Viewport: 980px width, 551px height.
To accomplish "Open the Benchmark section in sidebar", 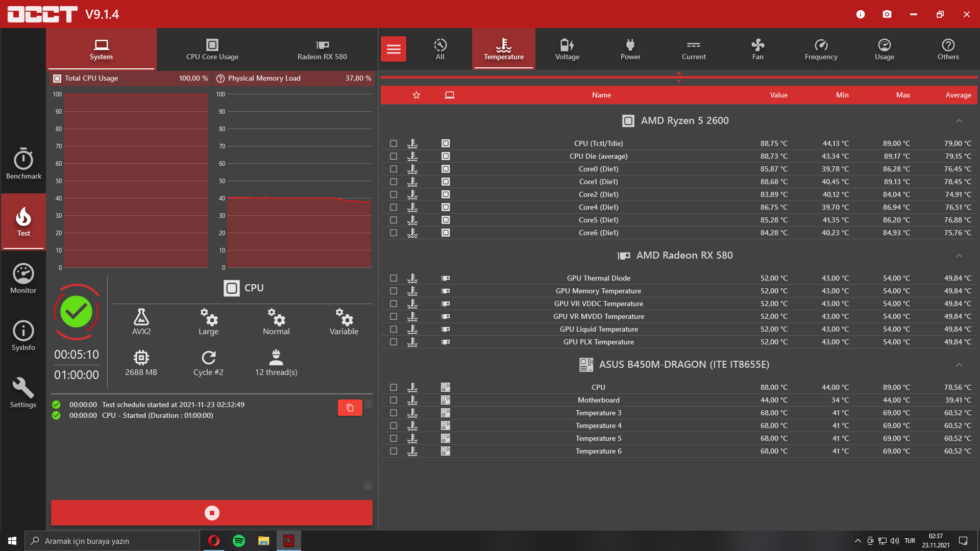I will [23, 164].
